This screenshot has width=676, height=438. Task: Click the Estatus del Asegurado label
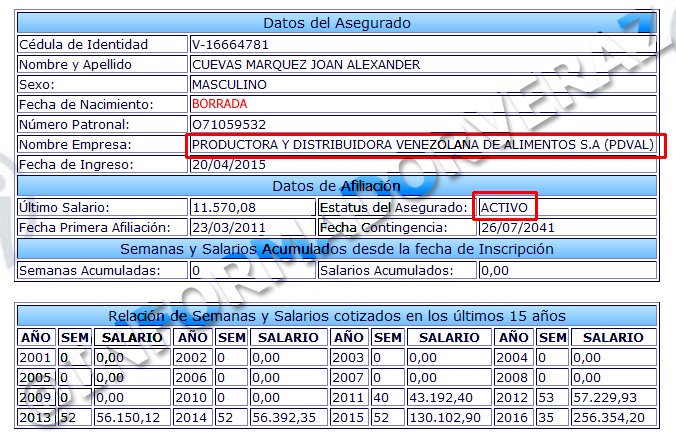pos(394,208)
